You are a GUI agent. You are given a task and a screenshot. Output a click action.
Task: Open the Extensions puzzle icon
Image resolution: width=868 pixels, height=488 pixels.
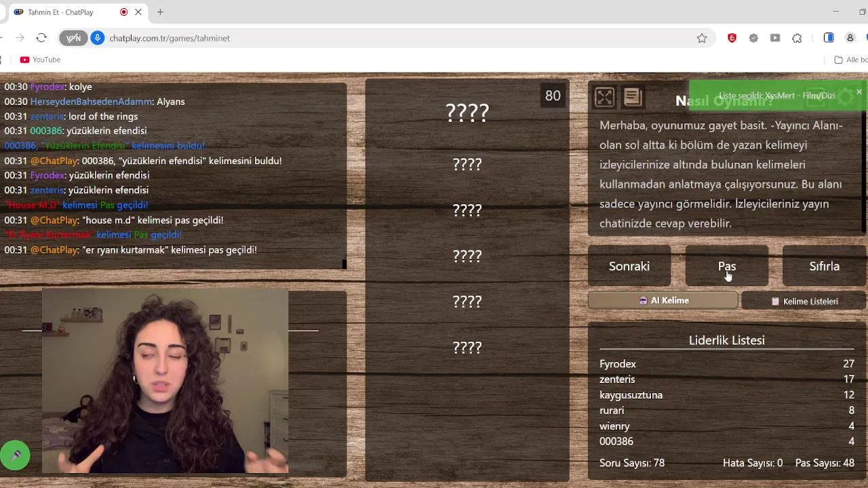coord(797,38)
